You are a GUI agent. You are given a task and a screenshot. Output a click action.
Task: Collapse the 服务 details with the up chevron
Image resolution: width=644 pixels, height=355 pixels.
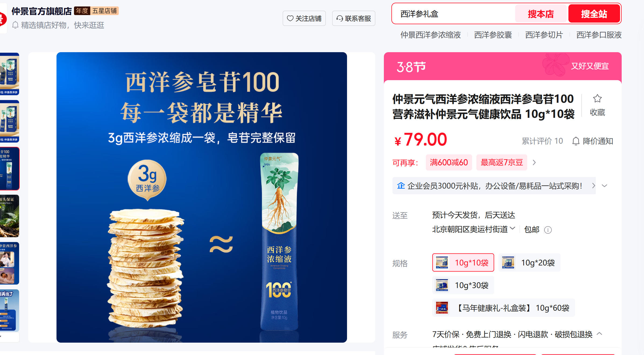pos(599,334)
